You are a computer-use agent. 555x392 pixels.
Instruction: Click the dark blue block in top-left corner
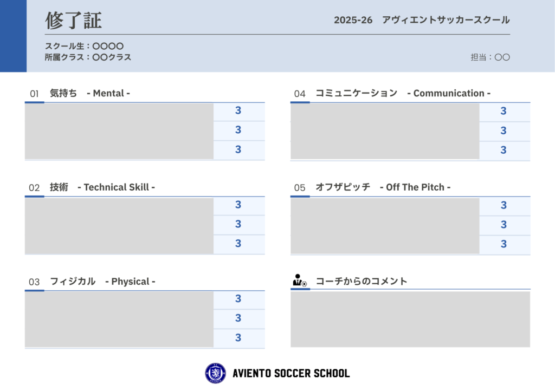(13, 36)
